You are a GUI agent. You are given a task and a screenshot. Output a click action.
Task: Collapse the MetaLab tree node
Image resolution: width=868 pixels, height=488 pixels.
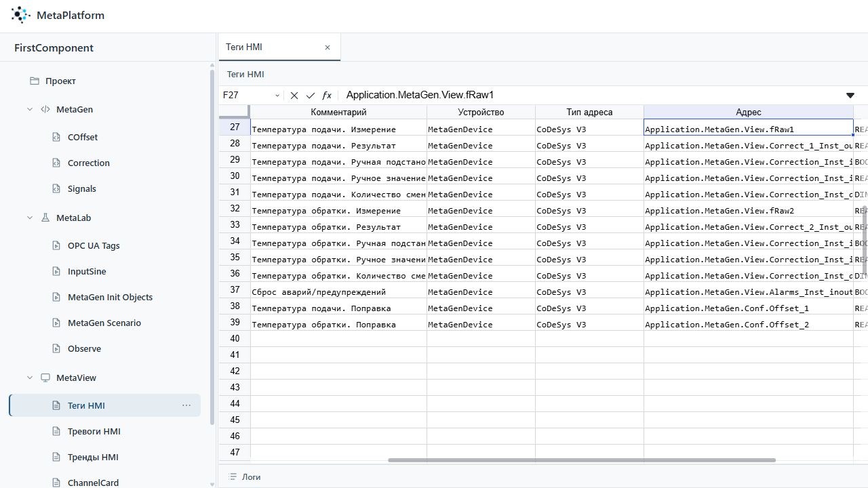click(x=30, y=218)
